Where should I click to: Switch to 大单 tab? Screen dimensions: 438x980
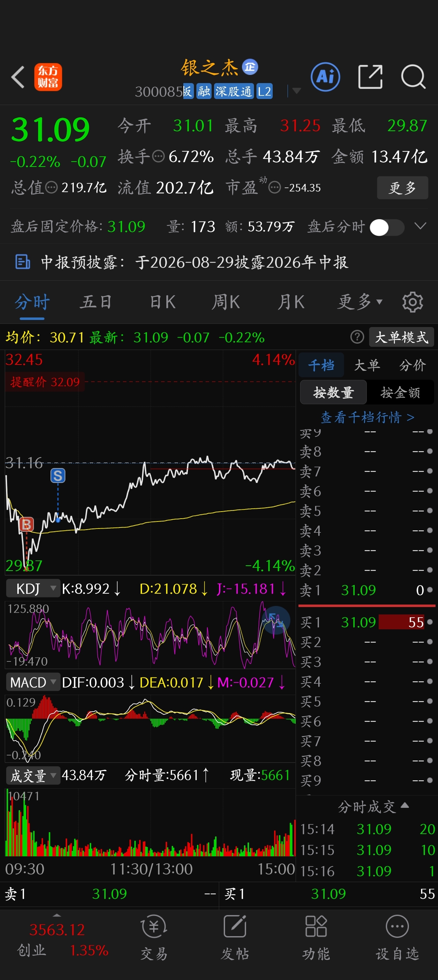tap(367, 365)
